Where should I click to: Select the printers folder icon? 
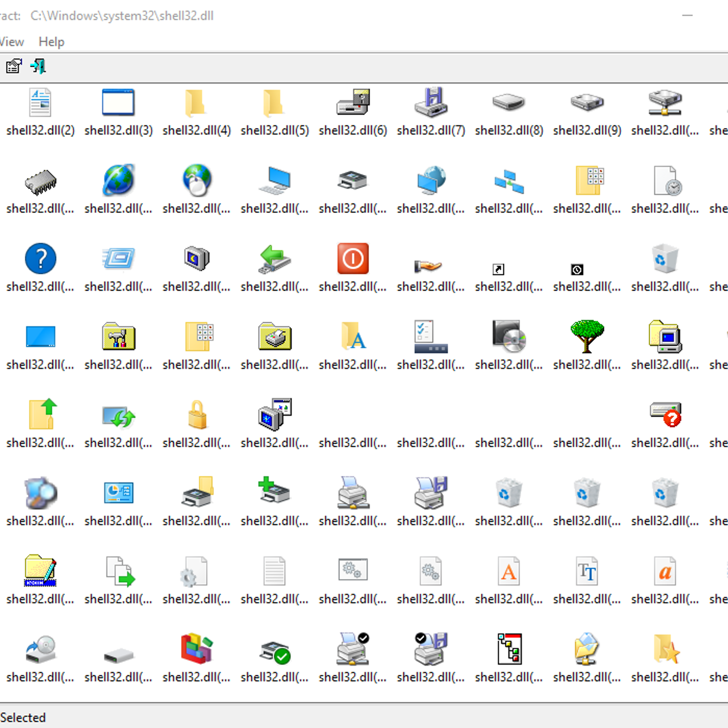pyautogui.click(x=274, y=337)
